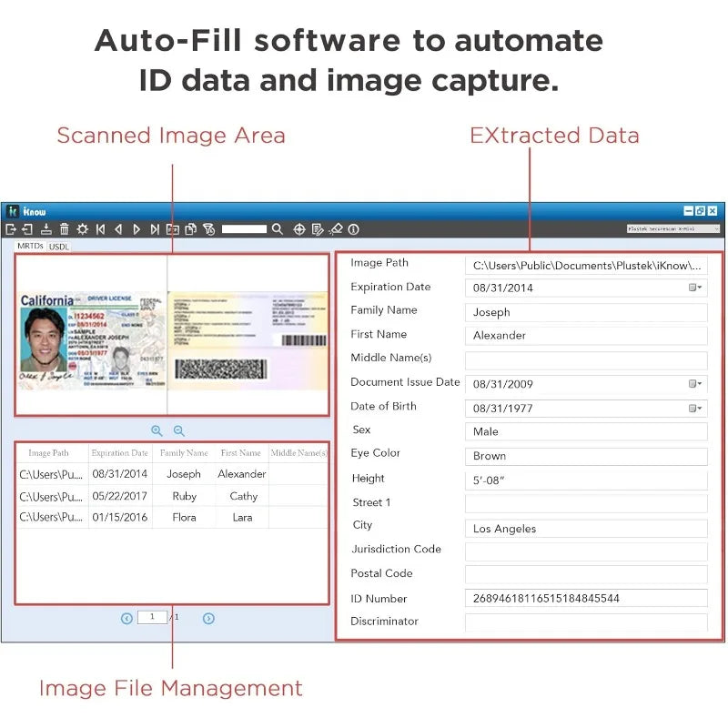
Task: Open the Plustek scanner selection dropdown
Action: 672,229
